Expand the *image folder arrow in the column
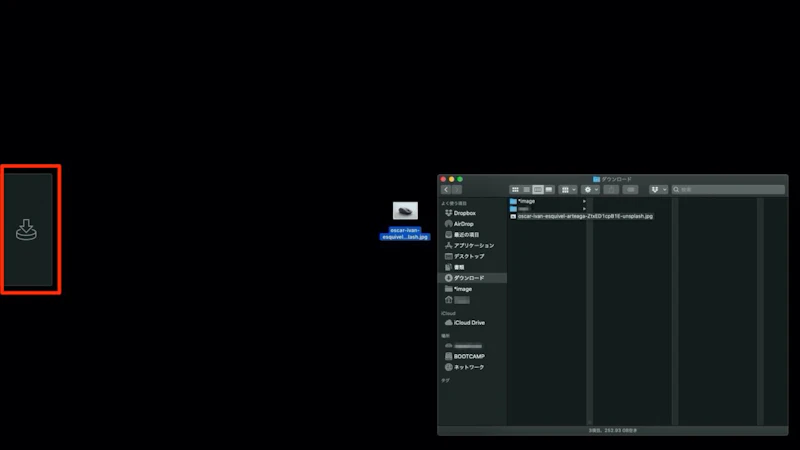Image resolution: width=800 pixels, height=450 pixels. [x=584, y=202]
